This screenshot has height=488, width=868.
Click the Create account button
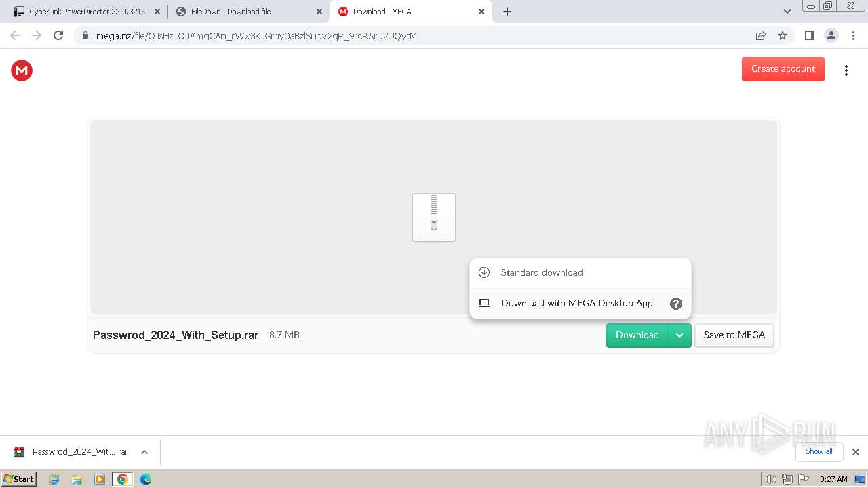783,68
